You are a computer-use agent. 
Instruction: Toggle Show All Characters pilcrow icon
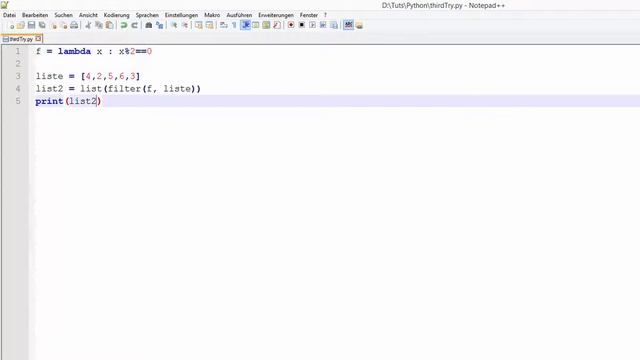(x=234, y=25)
